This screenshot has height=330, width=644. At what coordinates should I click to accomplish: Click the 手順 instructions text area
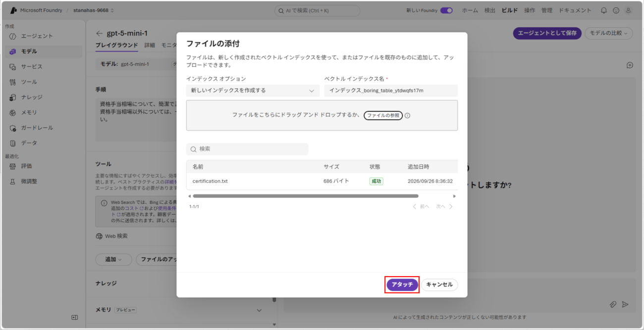pyautogui.click(x=136, y=119)
